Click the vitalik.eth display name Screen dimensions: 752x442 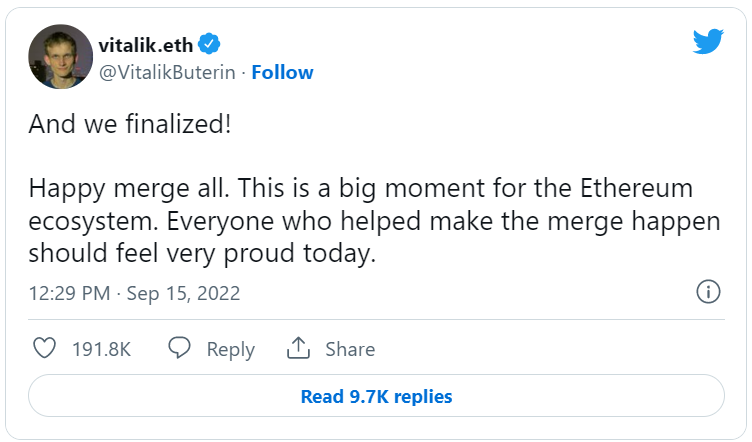147,45
